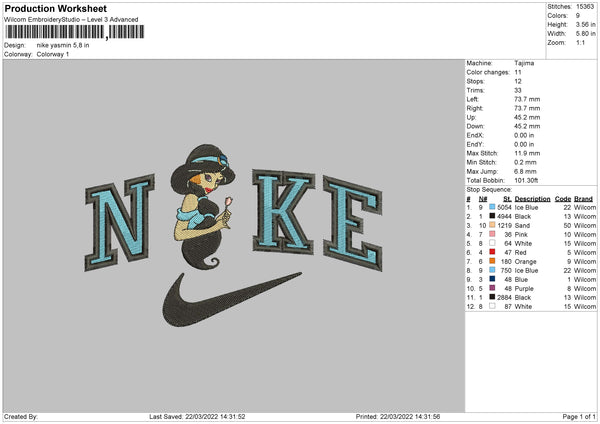Click the 'Created By:' footer label

pos(21,416)
